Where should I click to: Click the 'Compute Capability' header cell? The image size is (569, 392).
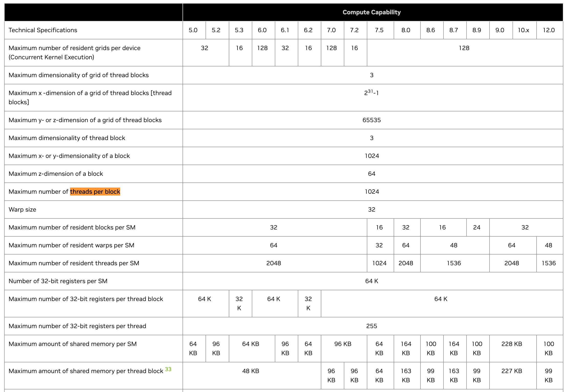[x=371, y=12]
